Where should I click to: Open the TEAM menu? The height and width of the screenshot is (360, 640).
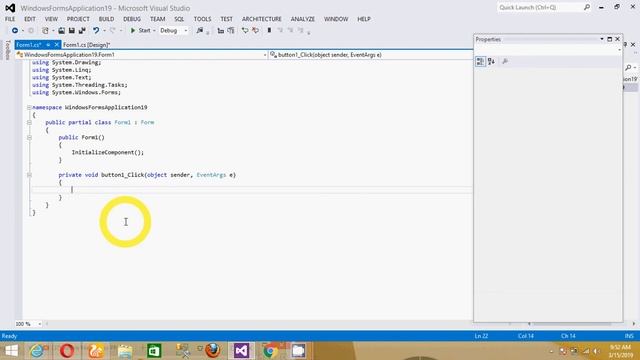click(x=158, y=19)
